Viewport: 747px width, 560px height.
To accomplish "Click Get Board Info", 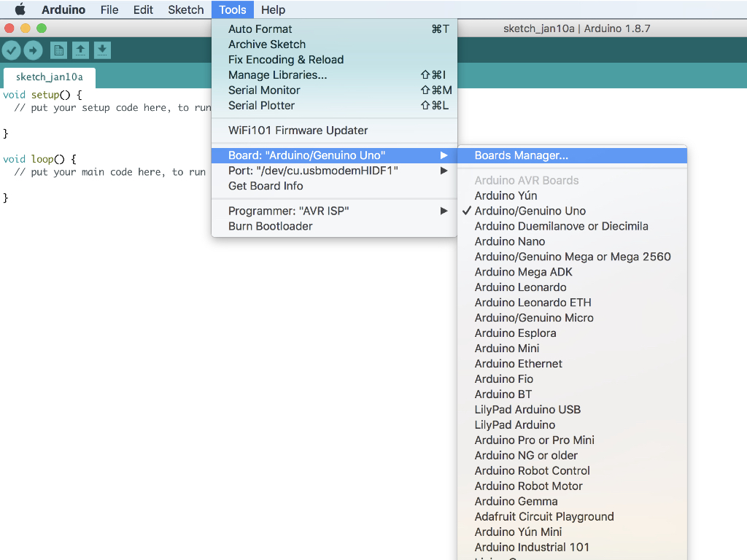I will [334, 186].
